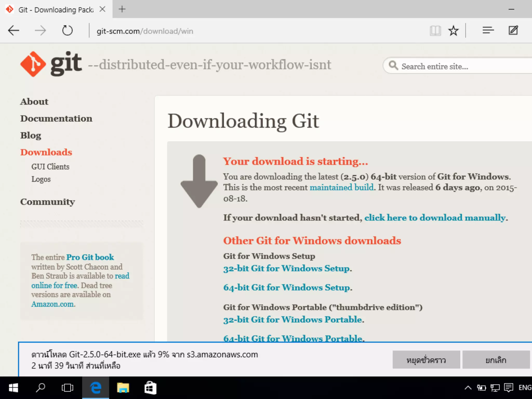Open File Explorer from taskbar
This screenshot has height=399, width=532.
(123, 388)
